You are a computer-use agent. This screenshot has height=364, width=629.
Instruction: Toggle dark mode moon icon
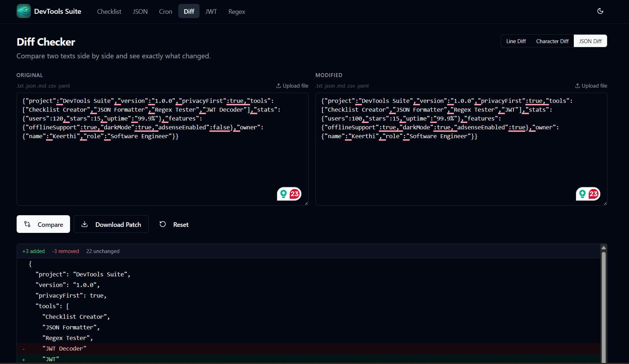pyautogui.click(x=600, y=11)
